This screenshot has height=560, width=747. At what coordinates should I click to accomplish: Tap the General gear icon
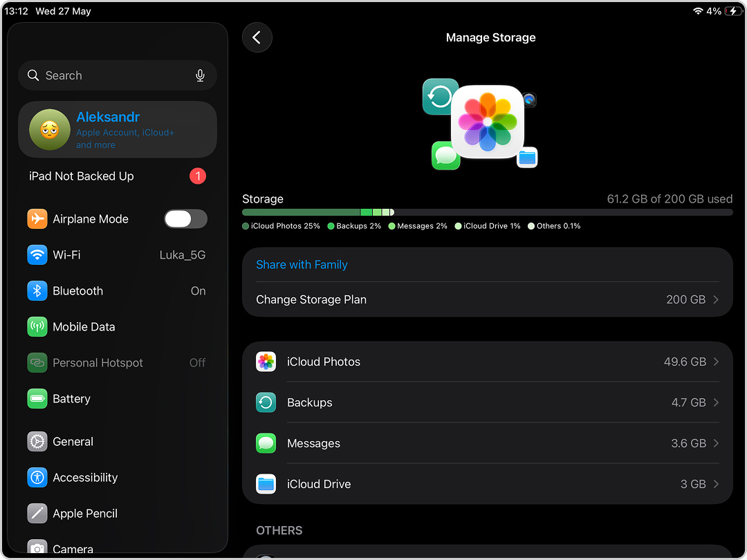37,441
